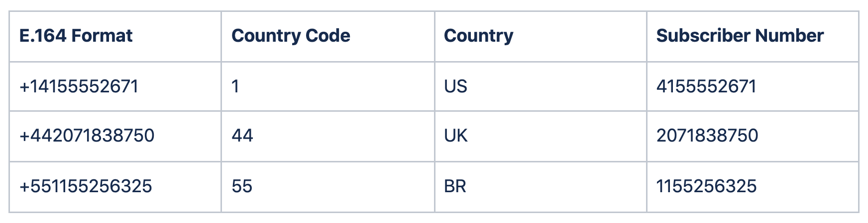868x223 pixels.
Task: Click the +14155552671 E.164 cell
Action: point(79,86)
